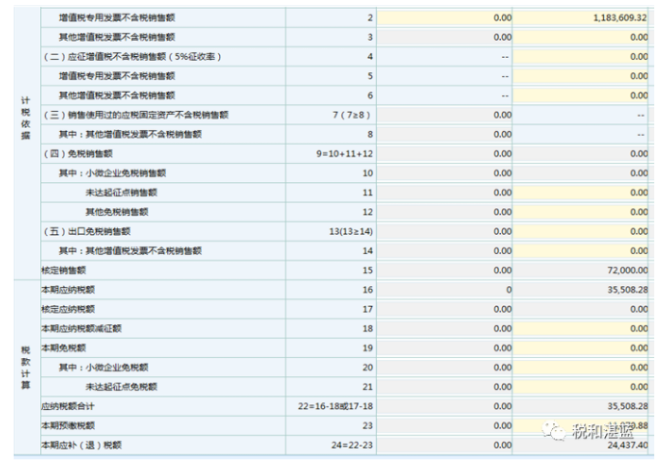Click the 1,183,609.32 input field in row 2

[581, 18]
